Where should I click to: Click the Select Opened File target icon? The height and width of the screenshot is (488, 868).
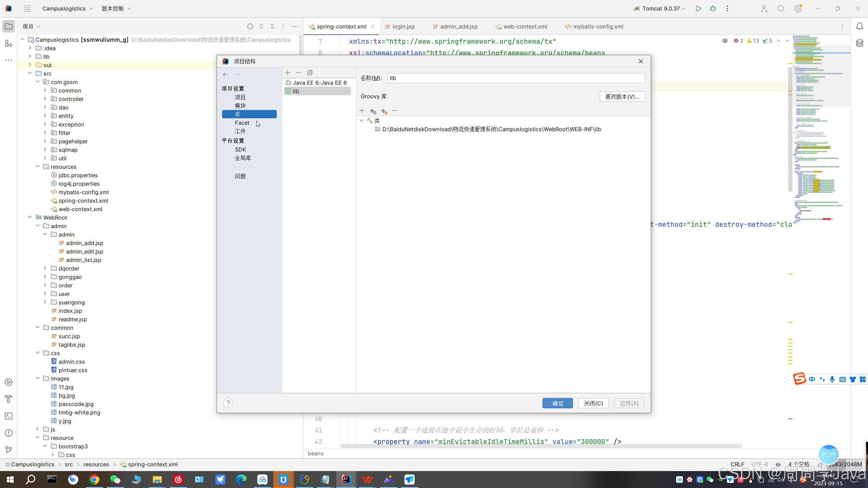(250, 26)
